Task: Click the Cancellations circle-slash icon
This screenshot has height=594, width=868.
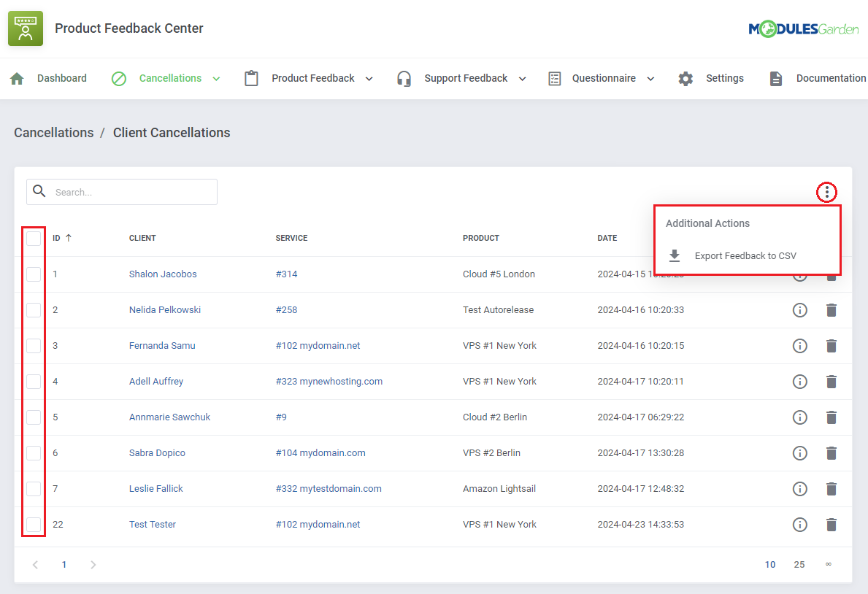Action: pos(118,79)
